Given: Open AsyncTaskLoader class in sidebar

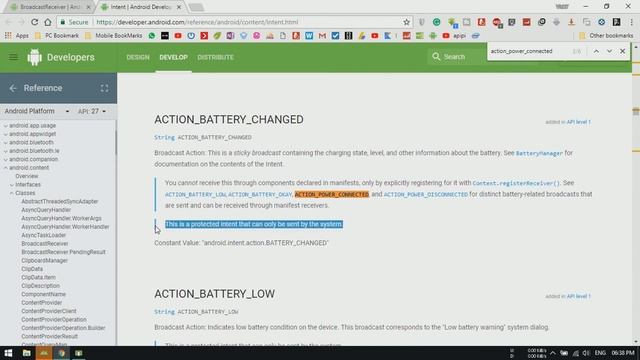Looking at the screenshot, I should click(43, 235).
